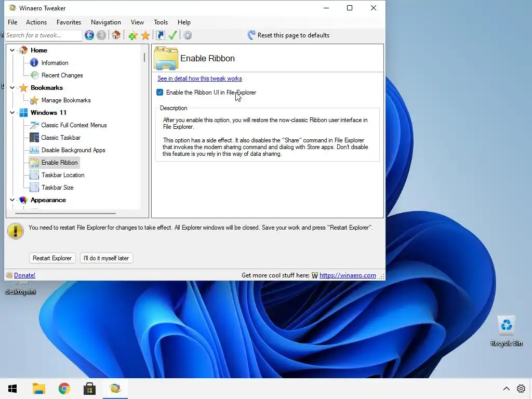Select Taskbar Size tree item

(x=57, y=187)
